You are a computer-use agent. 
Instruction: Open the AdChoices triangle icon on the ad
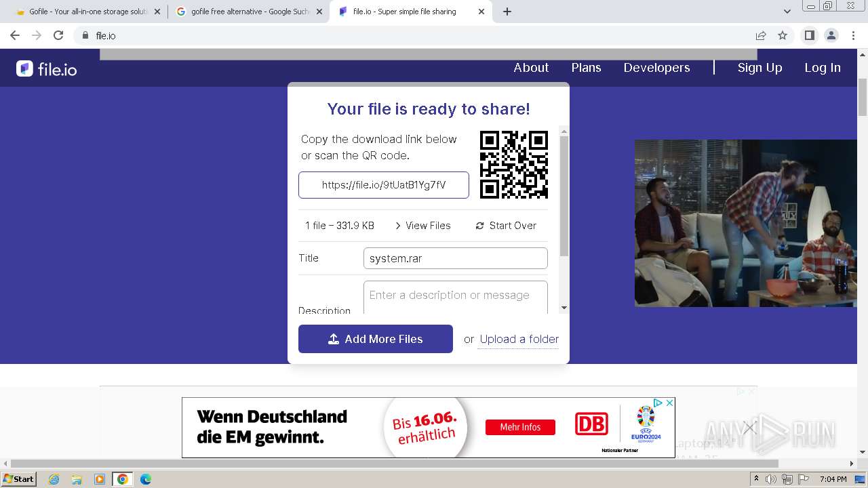point(658,403)
